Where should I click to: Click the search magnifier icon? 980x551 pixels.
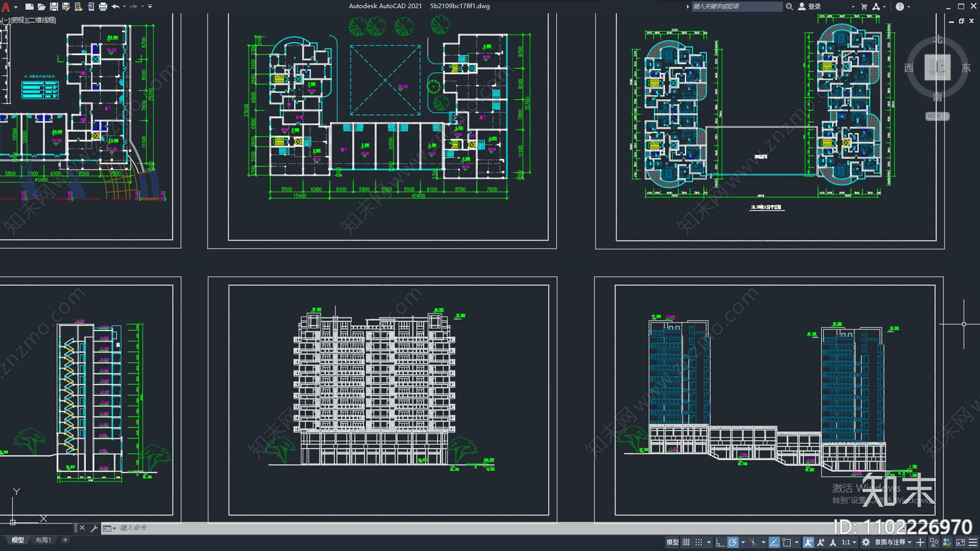coord(790,6)
